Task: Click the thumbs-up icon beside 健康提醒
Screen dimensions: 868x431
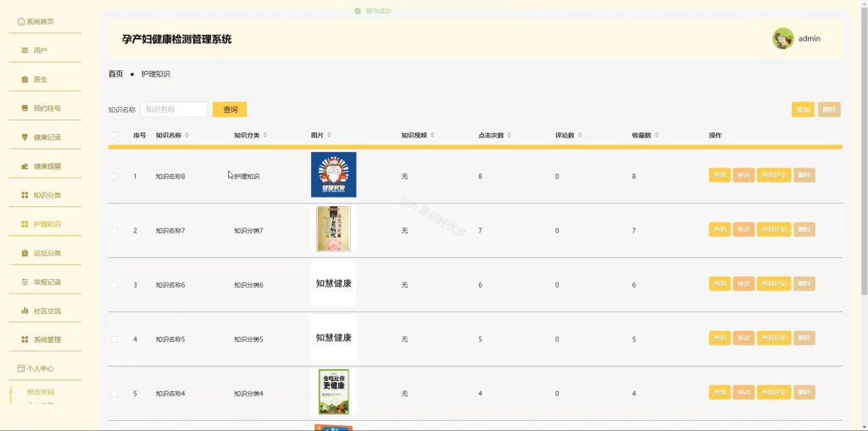Action: click(x=25, y=166)
